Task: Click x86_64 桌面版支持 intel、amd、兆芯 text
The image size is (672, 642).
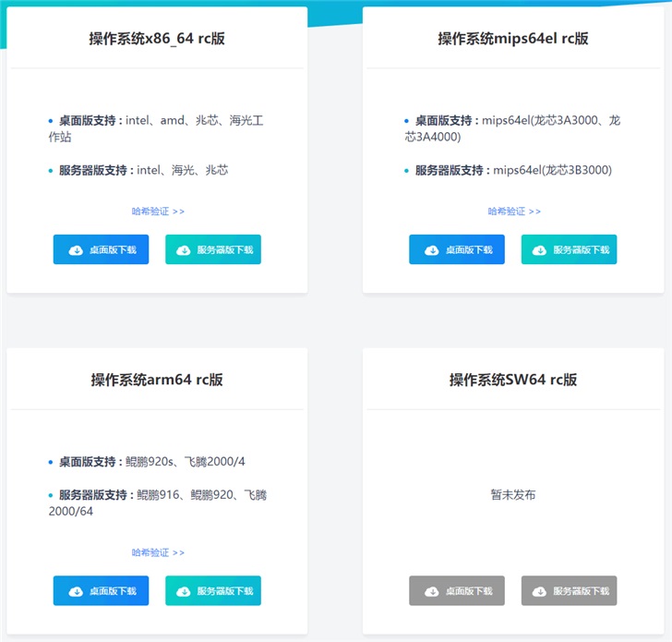Action: point(156,128)
